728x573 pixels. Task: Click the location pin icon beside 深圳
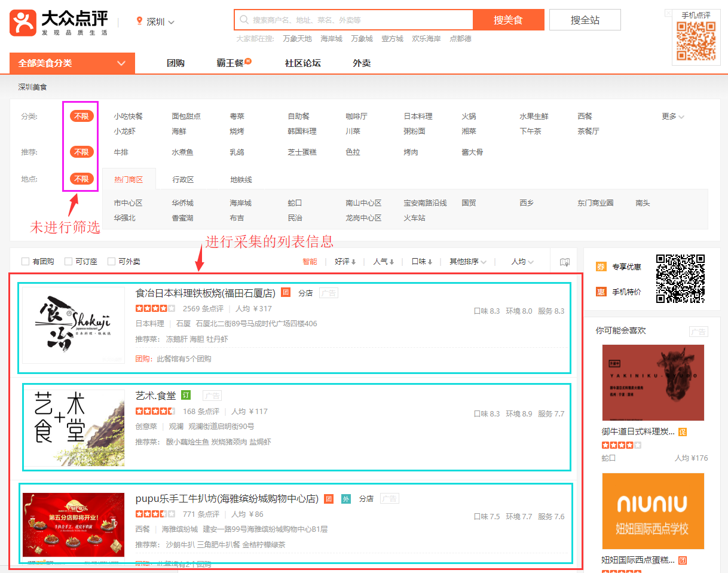(x=140, y=22)
